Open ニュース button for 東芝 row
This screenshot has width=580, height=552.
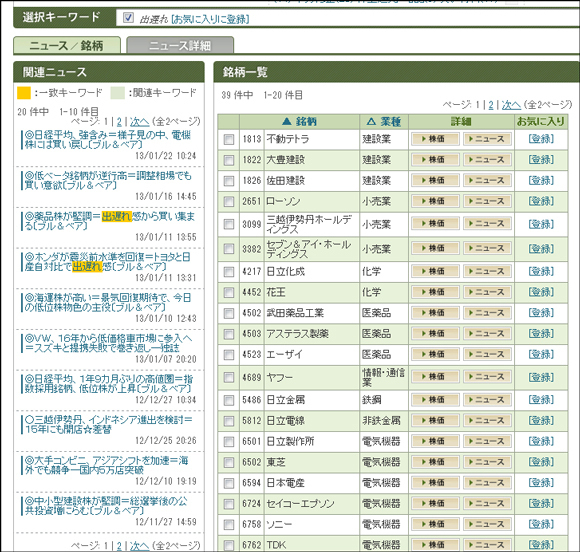tap(488, 462)
